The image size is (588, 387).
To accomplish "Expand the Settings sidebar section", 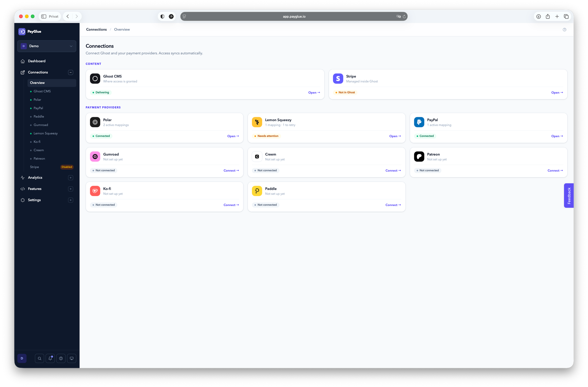I will pos(71,200).
